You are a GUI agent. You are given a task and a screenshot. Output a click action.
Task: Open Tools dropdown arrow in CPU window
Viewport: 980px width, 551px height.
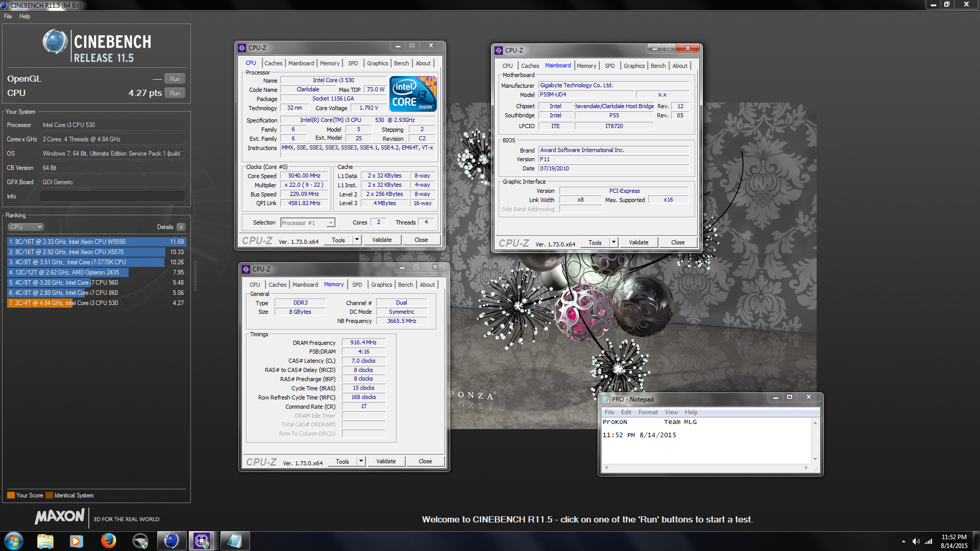pos(357,240)
